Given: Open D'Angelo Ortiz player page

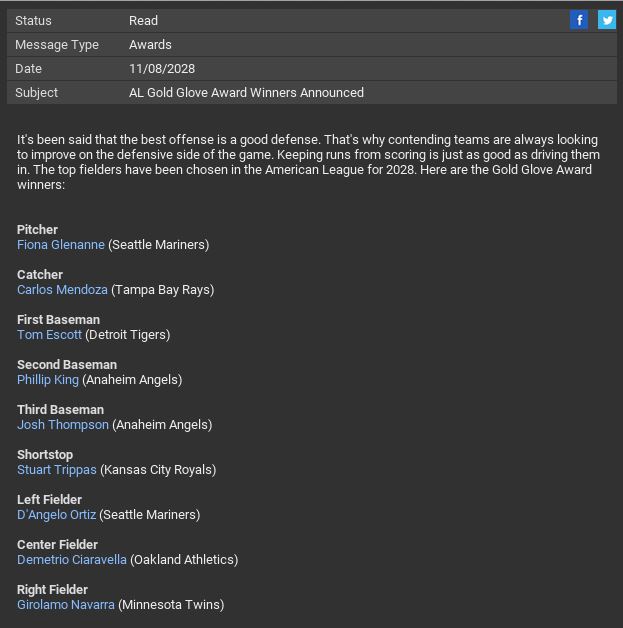Looking at the screenshot, I should (57, 515).
